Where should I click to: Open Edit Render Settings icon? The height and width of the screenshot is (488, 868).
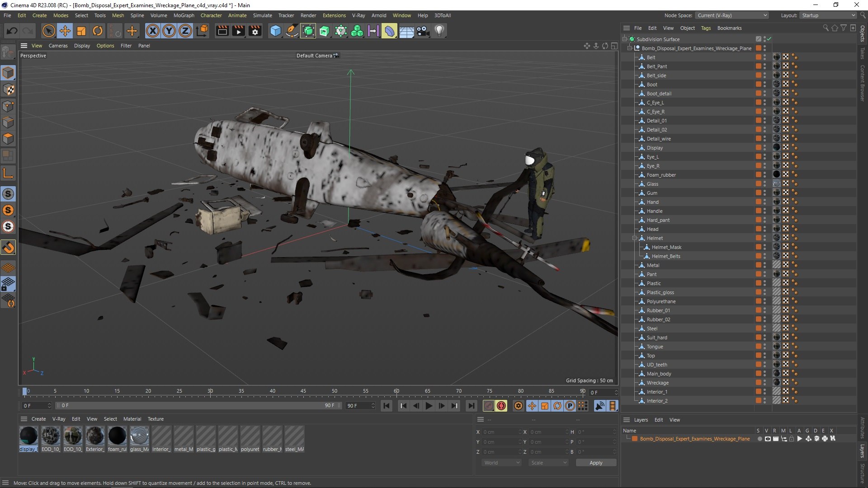click(255, 31)
